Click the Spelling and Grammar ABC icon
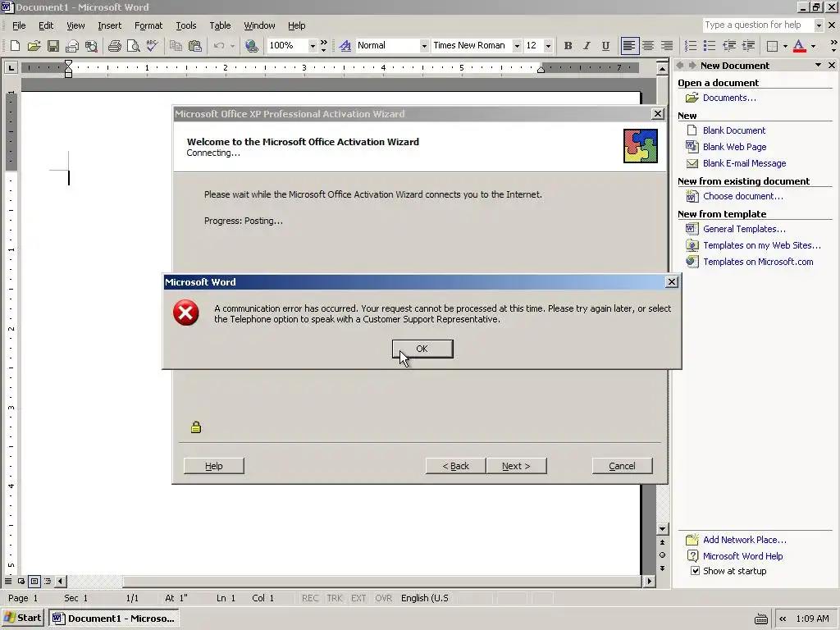840x630 pixels. click(152, 46)
